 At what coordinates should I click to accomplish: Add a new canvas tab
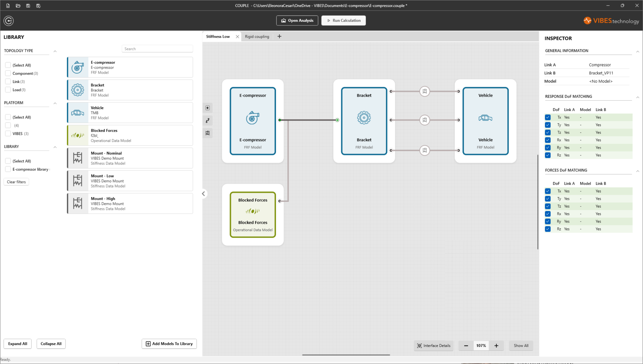pos(279,37)
